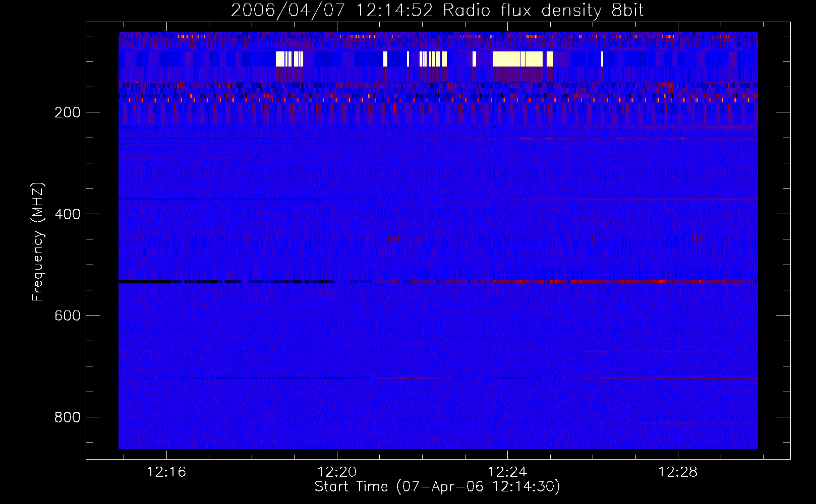This screenshot has height=504, width=816.
Task: Click the 12:28 time tick label
Action: (x=678, y=472)
